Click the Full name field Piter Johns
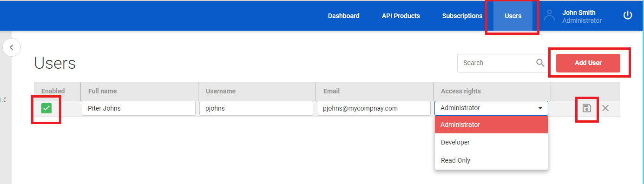This screenshot has width=644, height=184. 138,108
